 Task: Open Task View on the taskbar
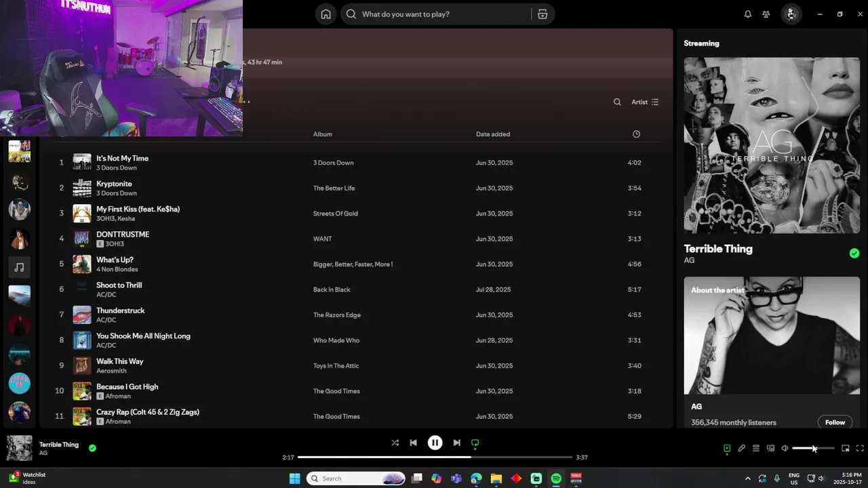point(416,479)
